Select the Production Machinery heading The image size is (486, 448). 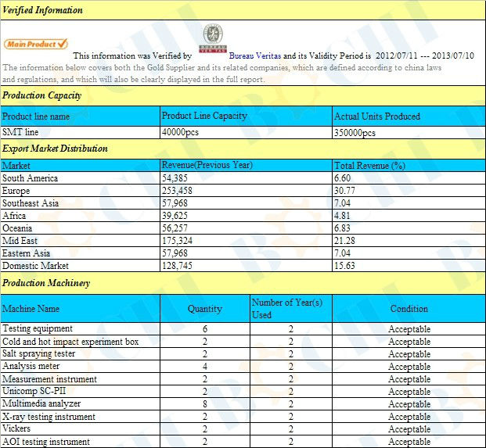point(46,283)
